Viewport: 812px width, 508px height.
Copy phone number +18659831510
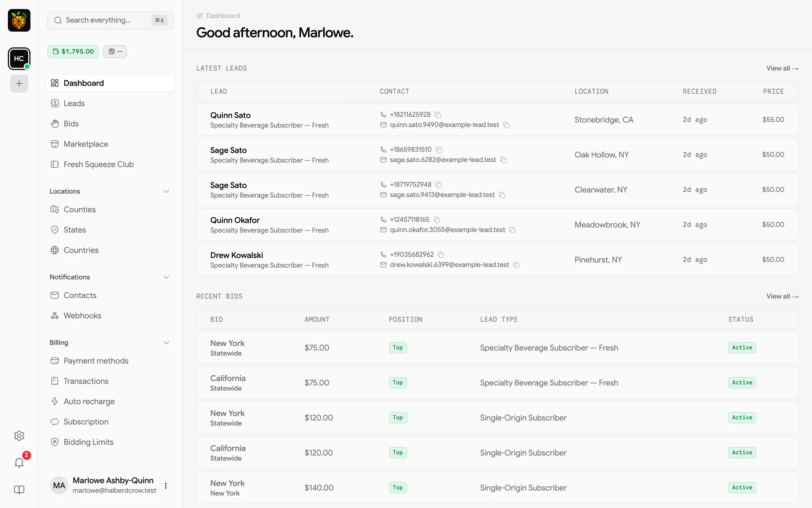pos(439,150)
